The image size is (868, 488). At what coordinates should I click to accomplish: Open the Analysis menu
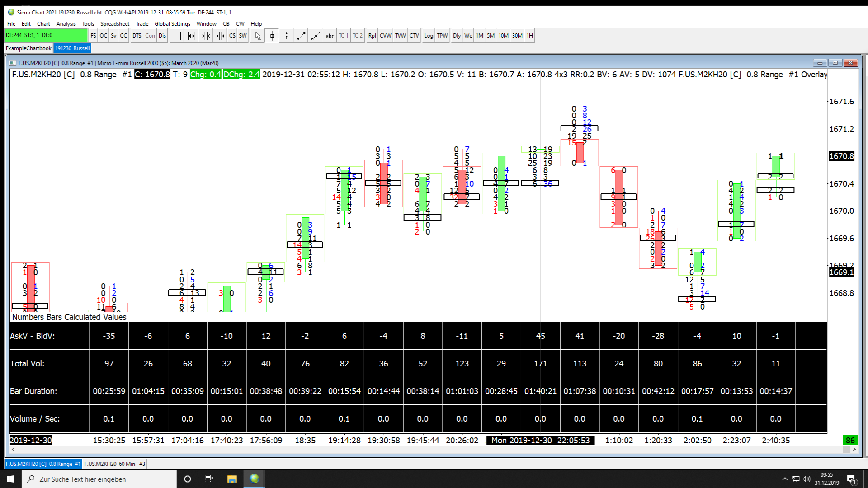click(x=66, y=24)
